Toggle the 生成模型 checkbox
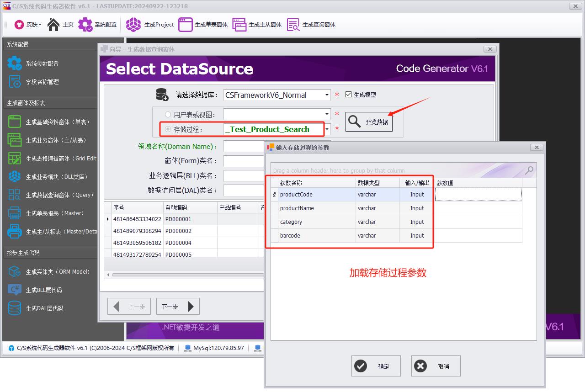The image size is (585, 392). click(x=349, y=95)
